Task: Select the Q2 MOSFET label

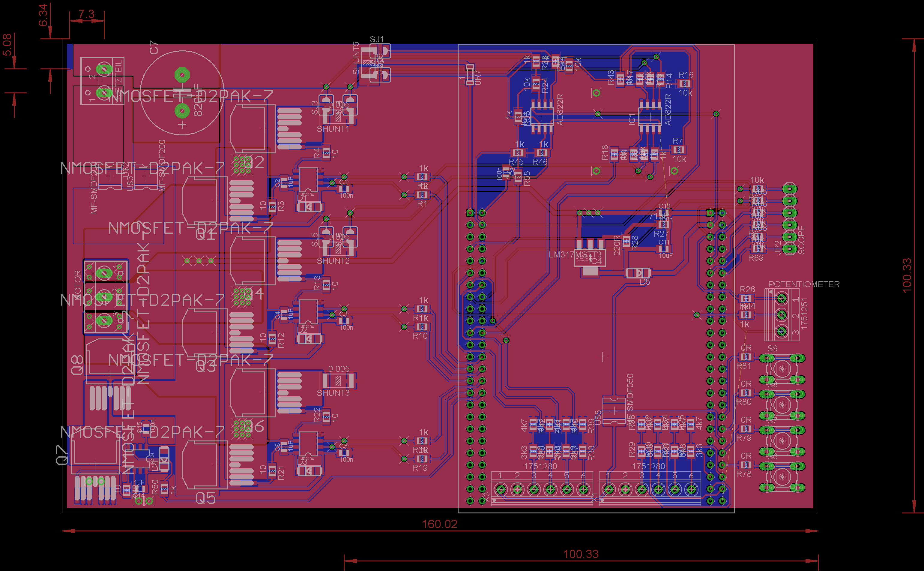Action: coord(254,162)
